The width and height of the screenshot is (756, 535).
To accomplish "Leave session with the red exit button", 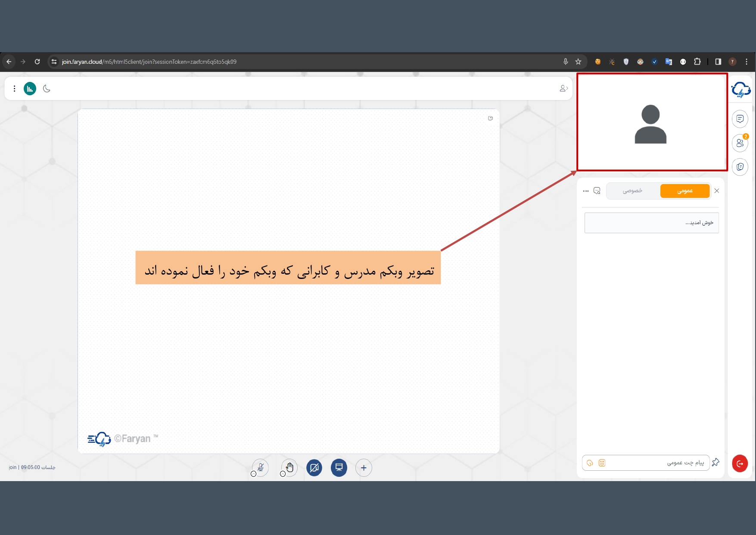I will [740, 463].
